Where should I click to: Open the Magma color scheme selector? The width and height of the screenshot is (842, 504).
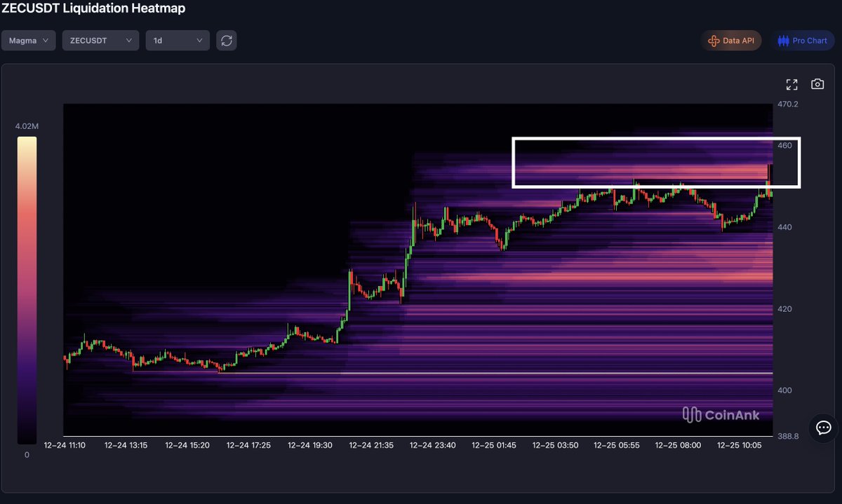28,40
